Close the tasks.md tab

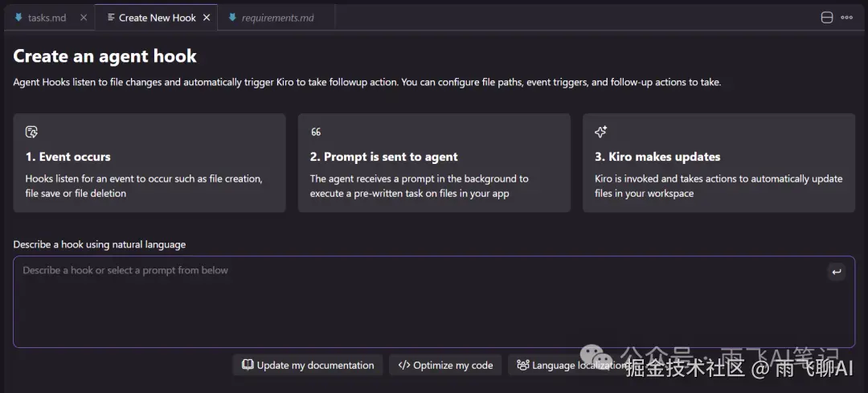coord(84,18)
